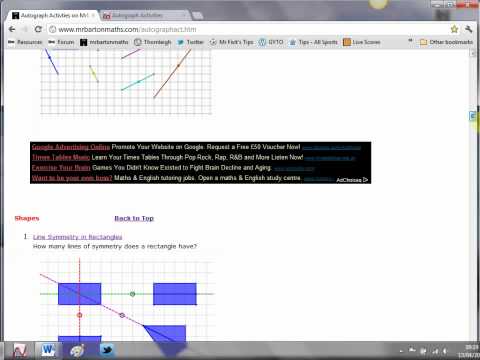
Task: Click the blue rectangles symmetry diagram
Action: [127, 299]
